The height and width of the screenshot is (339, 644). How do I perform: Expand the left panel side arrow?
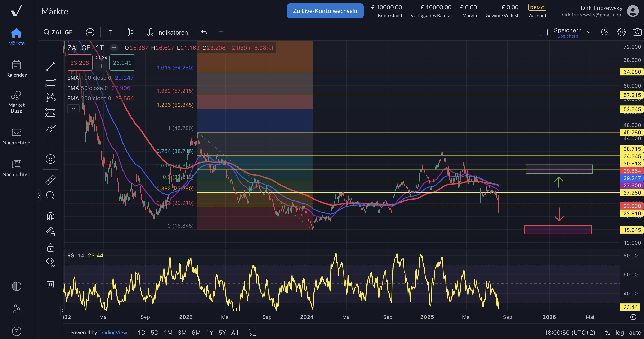click(39, 196)
